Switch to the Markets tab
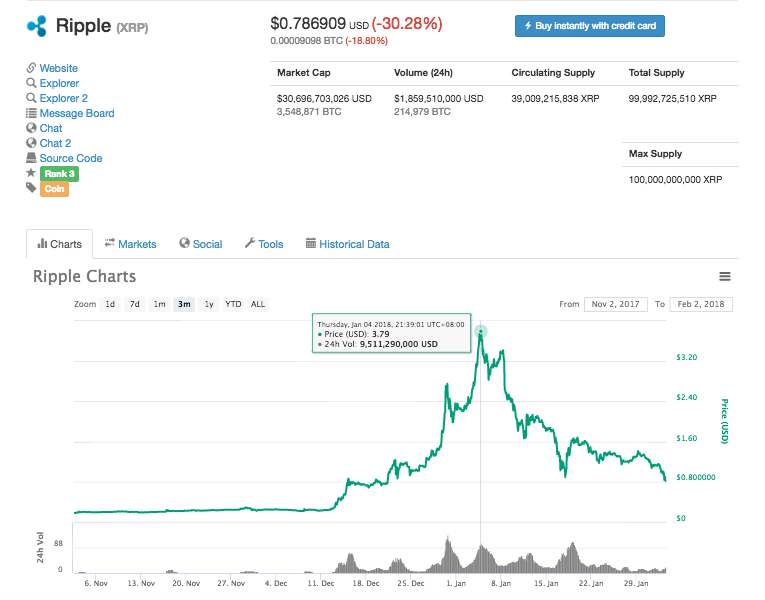Image resolution: width=765 pixels, height=600 pixels. [130, 244]
